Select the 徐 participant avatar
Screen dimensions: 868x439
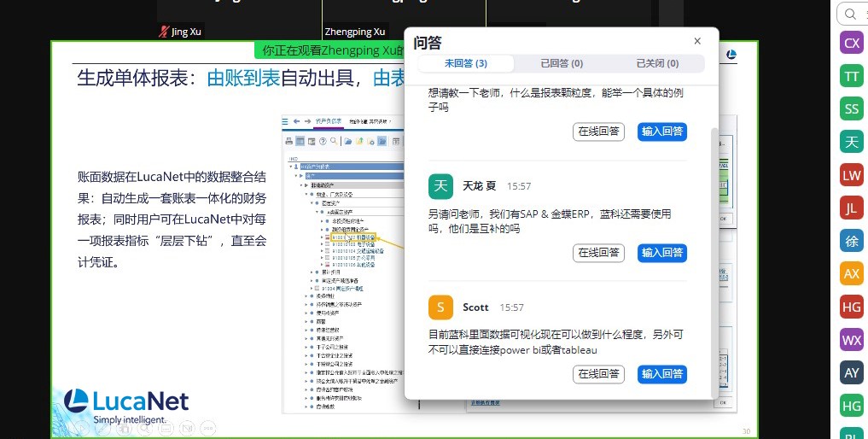pyautogui.click(x=852, y=241)
